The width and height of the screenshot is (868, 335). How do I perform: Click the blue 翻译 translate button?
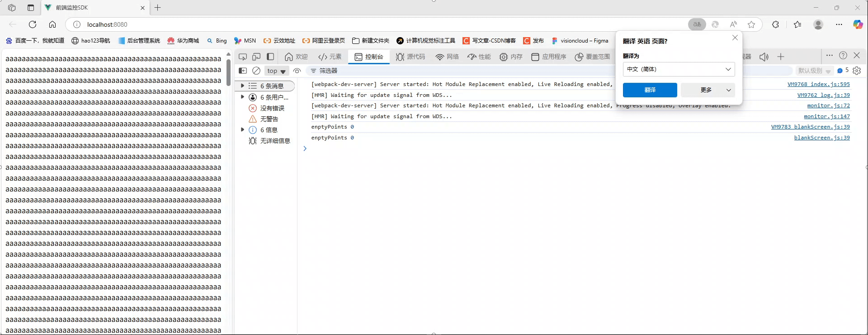650,90
